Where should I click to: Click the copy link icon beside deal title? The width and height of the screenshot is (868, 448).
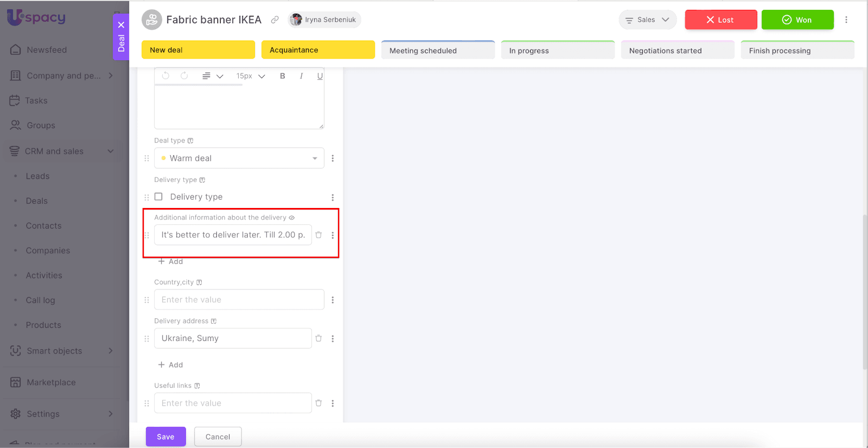point(275,20)
